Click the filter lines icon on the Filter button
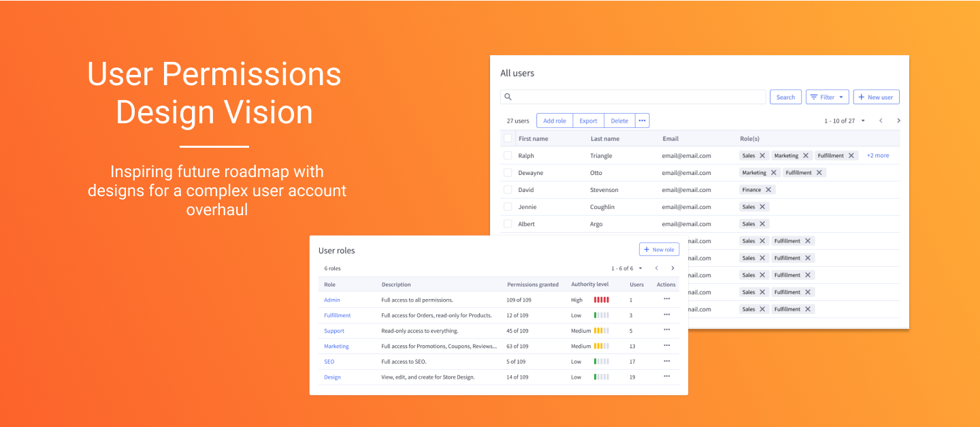The height and width of the screenshot is (427, 980). (813, 97)
